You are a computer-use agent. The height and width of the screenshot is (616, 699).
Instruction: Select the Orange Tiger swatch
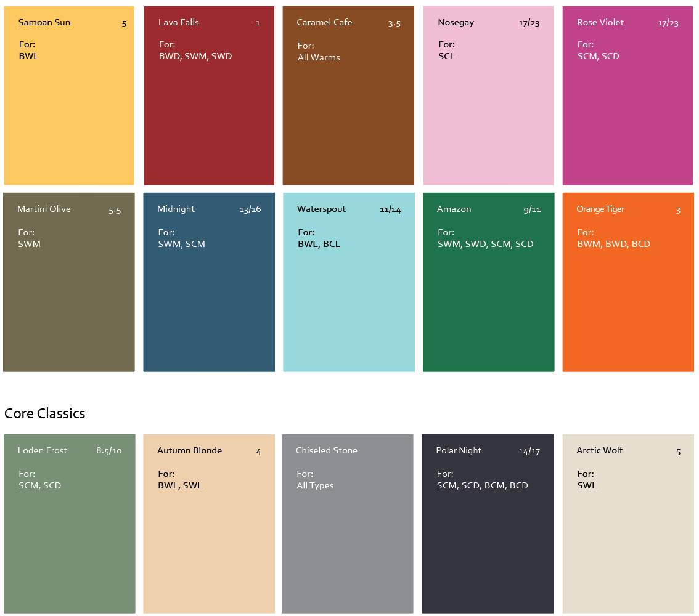(628, 282)
